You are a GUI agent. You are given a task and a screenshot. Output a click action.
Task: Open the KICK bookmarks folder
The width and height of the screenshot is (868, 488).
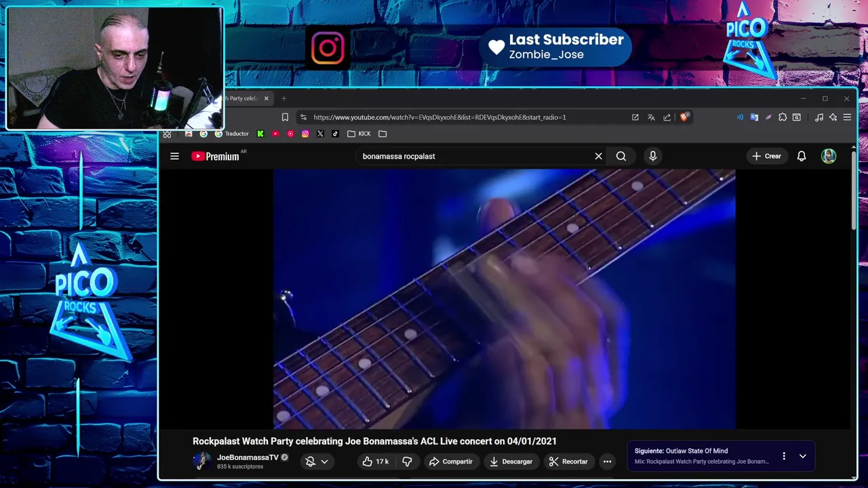tap(359, 134)
